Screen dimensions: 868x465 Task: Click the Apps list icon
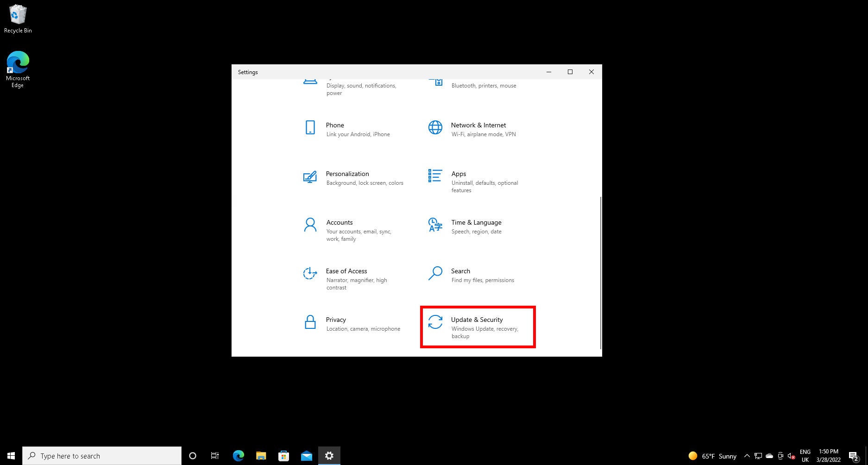click(x=435, y=176)
